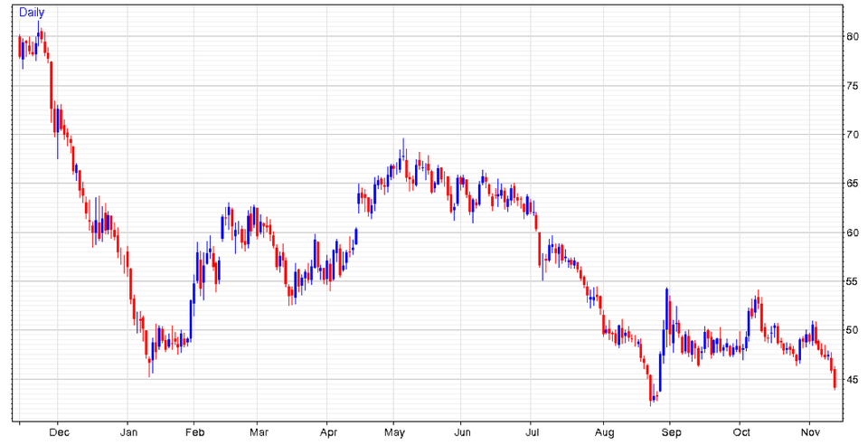The width and height of the screenshot is (868, 445).
Task: Select the Sep label on the time axis
Action: pyautogui.click(x=671, y=432)
